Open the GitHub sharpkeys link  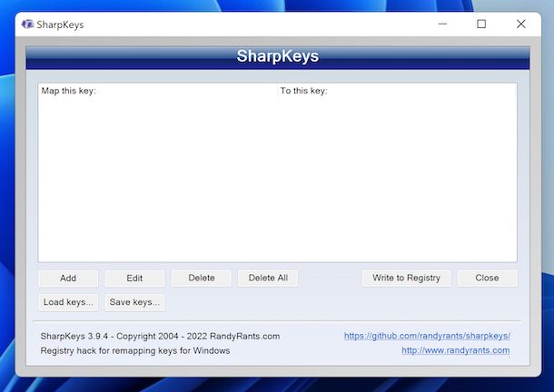coord(427,336)
